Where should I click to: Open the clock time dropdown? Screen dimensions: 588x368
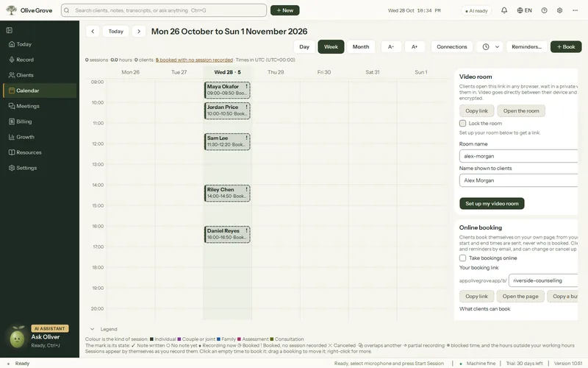tap(490, 46)
